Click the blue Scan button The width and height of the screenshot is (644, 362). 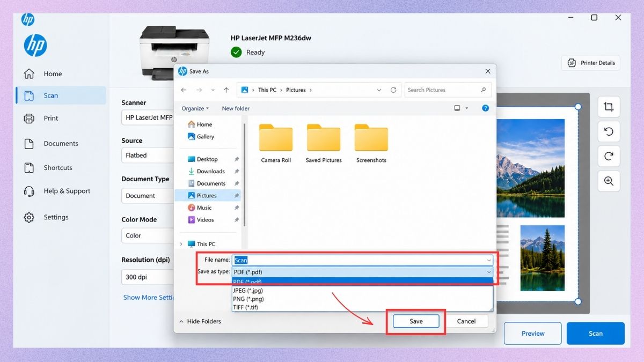pyautogui.click(x=596, y=333)
